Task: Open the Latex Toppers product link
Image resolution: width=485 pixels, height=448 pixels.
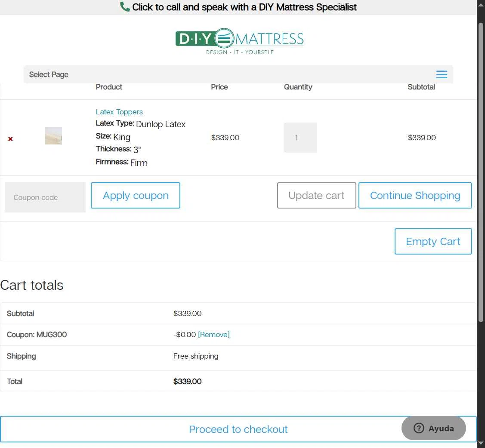Action: pos(119,112)
